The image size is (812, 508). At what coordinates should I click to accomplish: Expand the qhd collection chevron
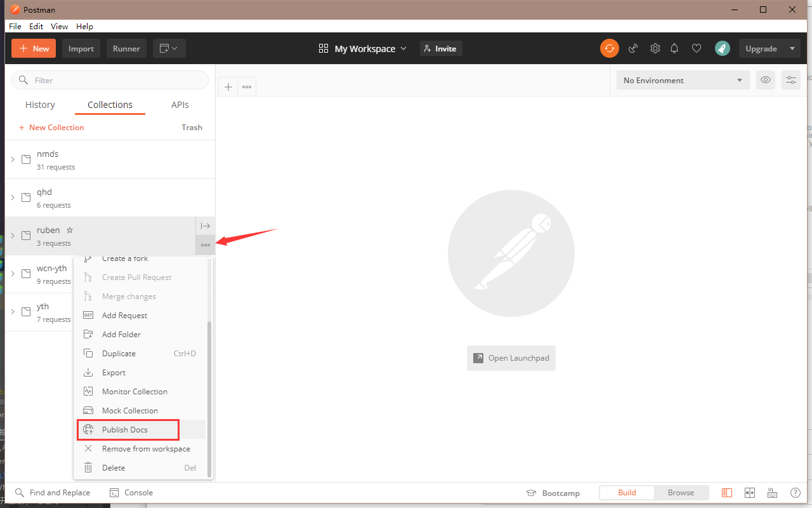pos(13,197)
